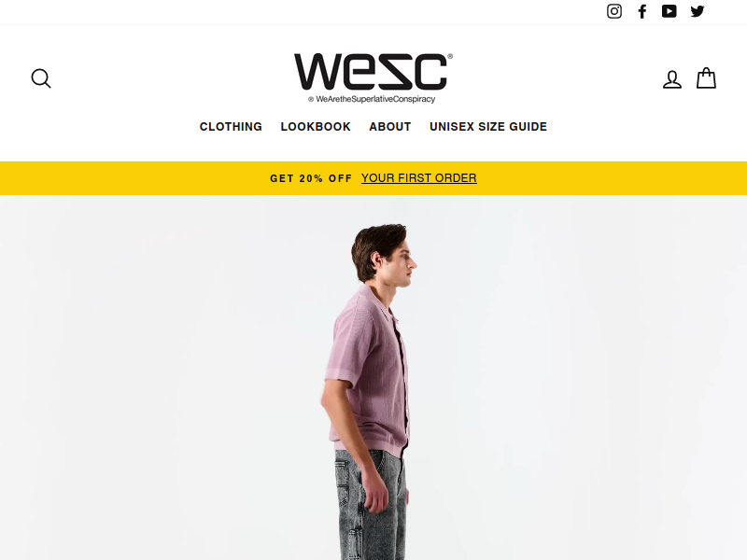Click the registered trademark symbol beside logo
The image size is (747, 560).
pos(450,56)
